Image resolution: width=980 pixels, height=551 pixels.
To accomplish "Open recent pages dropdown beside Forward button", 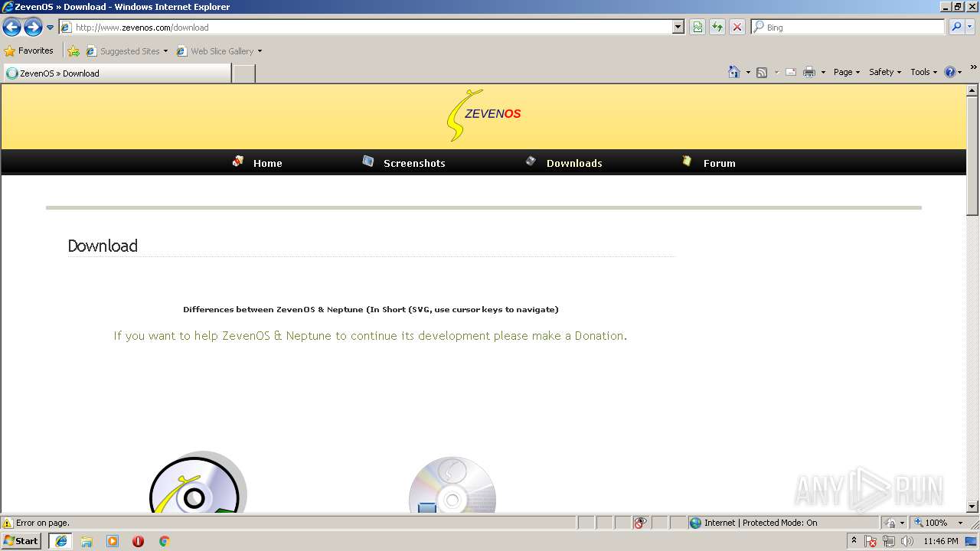I will (x=51, y=28).
